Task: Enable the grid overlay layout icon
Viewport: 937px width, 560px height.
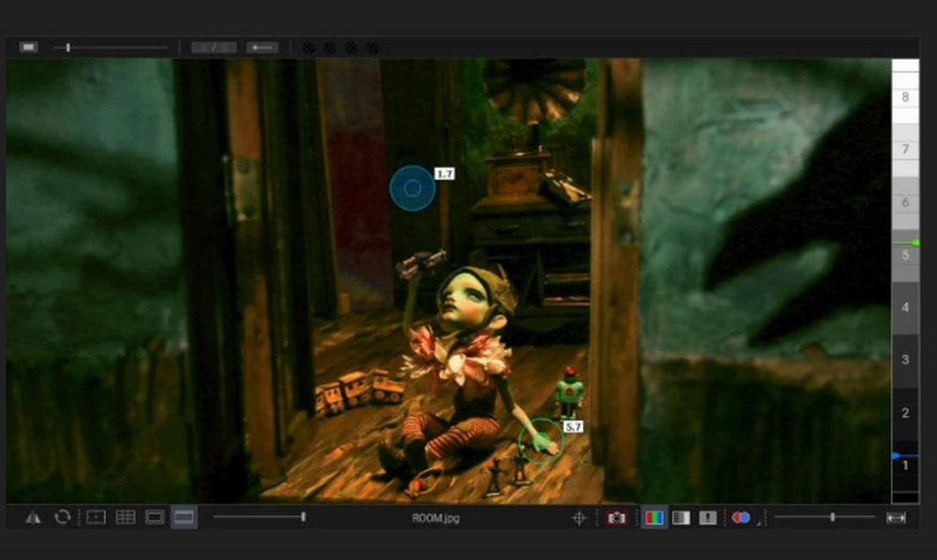Action: pos(125,517)
